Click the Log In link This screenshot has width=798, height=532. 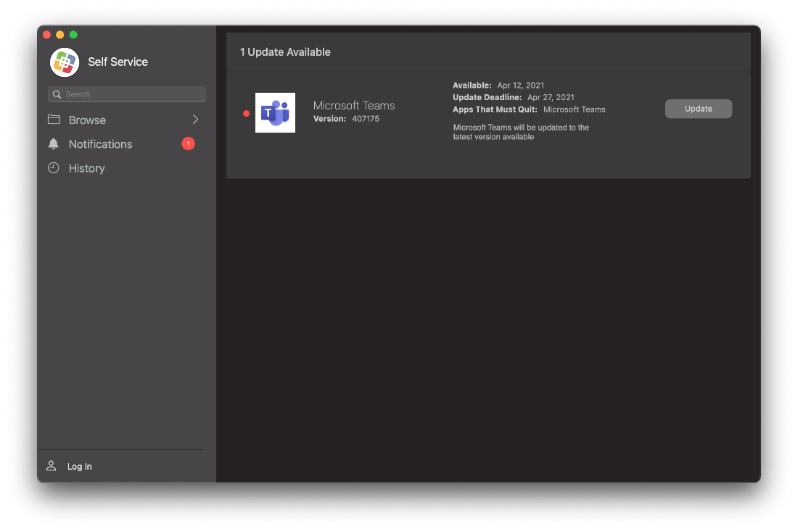pos(79,466)
